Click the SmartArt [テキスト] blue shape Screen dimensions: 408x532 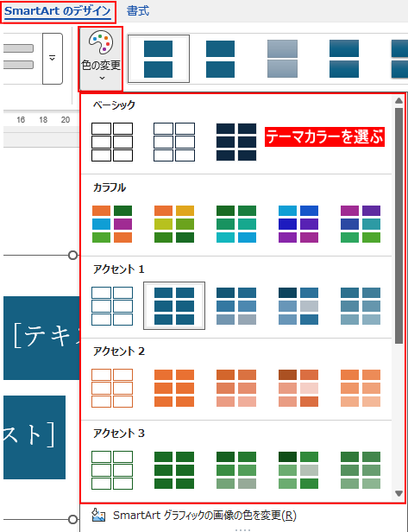pos(41,338)
